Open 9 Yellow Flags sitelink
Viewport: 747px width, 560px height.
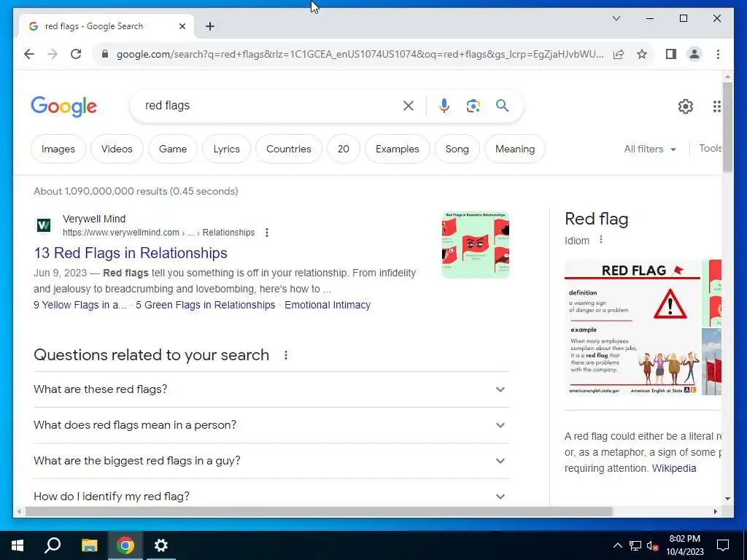80,305
